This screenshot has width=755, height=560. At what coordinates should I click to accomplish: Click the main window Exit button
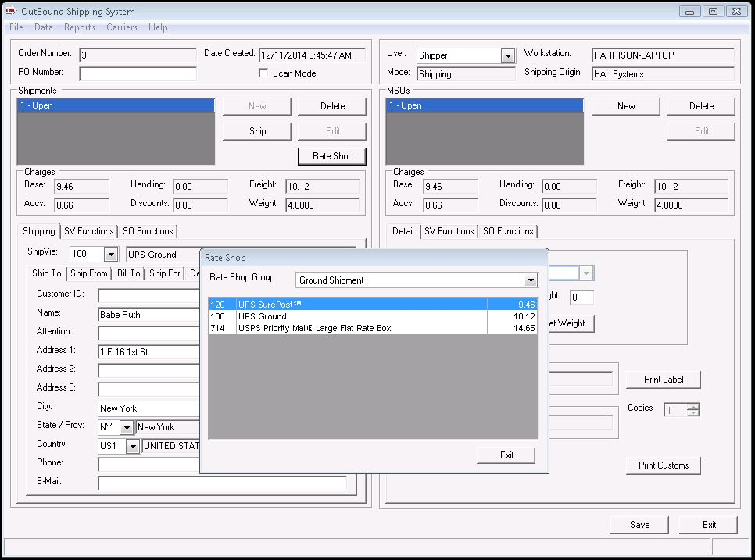pyautogui.click(x=708, y=524)
